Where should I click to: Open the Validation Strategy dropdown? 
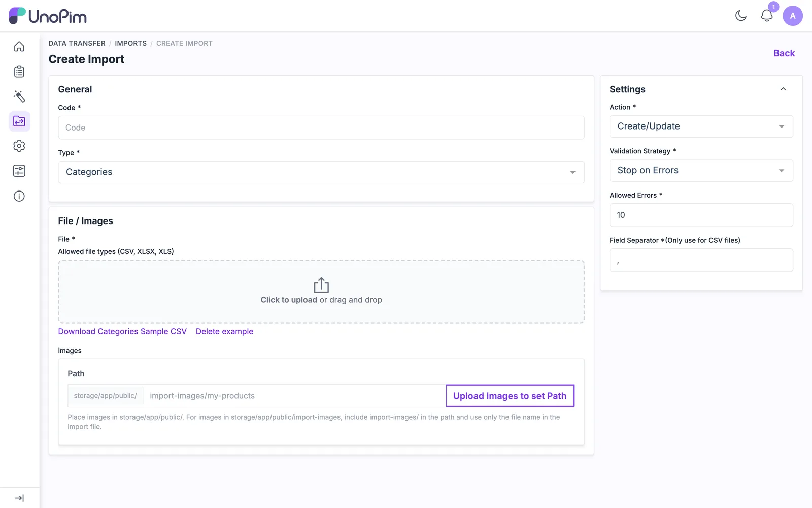click(701, 171)
